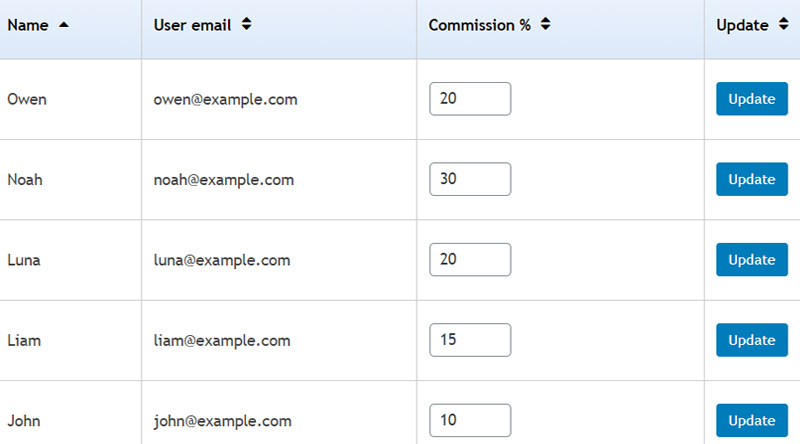Image resolution: width=800 pixels, height=444 pixels.
Task: Select Noah's commission field with 30
Action: point(470,179)
